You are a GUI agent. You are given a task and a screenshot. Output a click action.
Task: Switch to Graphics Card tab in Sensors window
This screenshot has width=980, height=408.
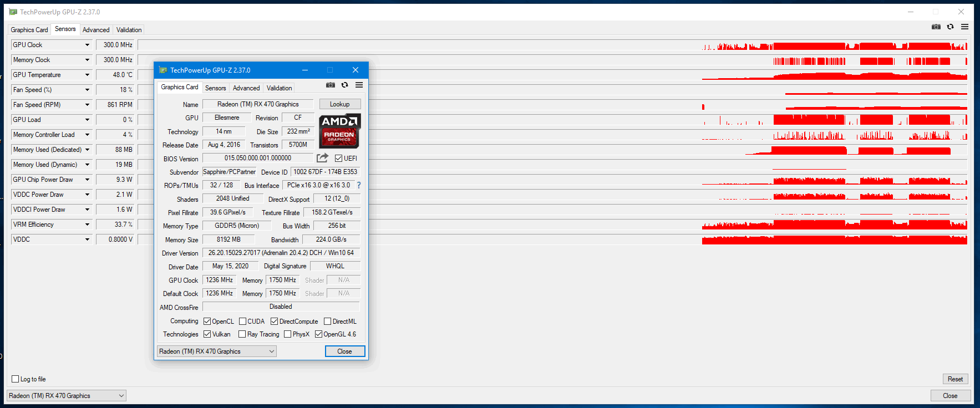click(x=29, y=30)
